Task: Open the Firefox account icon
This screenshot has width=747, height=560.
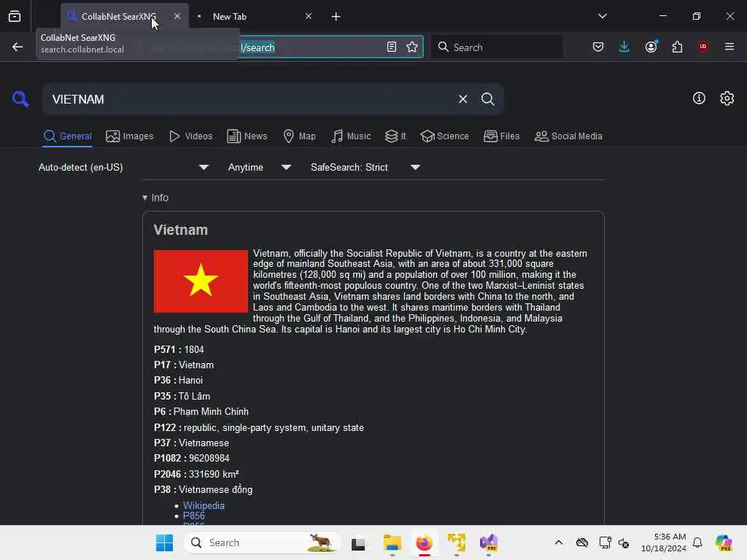Action: coord(651,47)
